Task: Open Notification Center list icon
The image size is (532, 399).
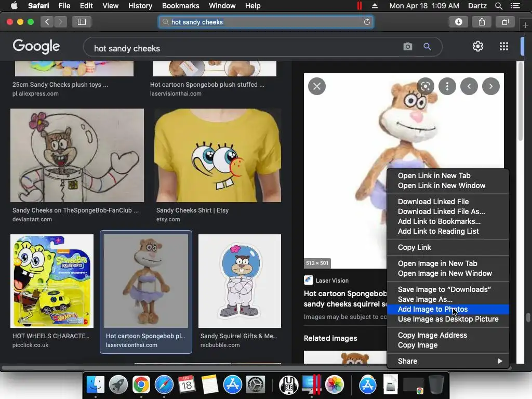Action: (x=515, y=6)
